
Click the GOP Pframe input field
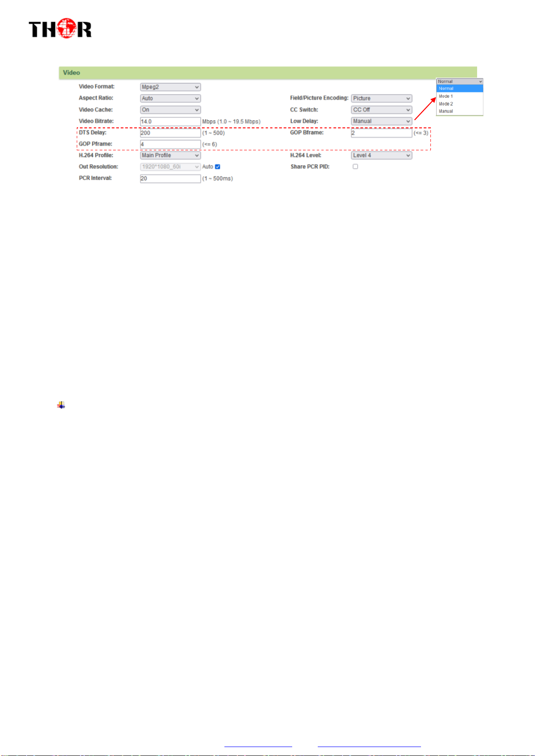tap(170, 144)
